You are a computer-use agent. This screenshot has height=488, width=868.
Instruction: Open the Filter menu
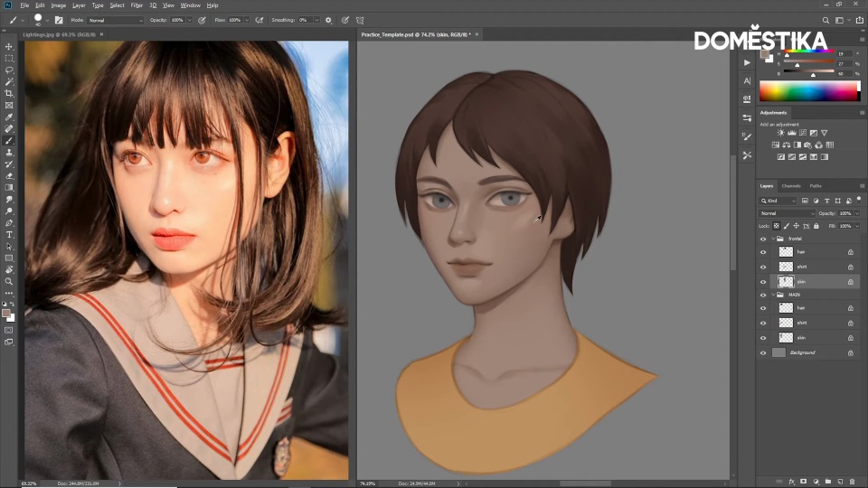point(137,5)
